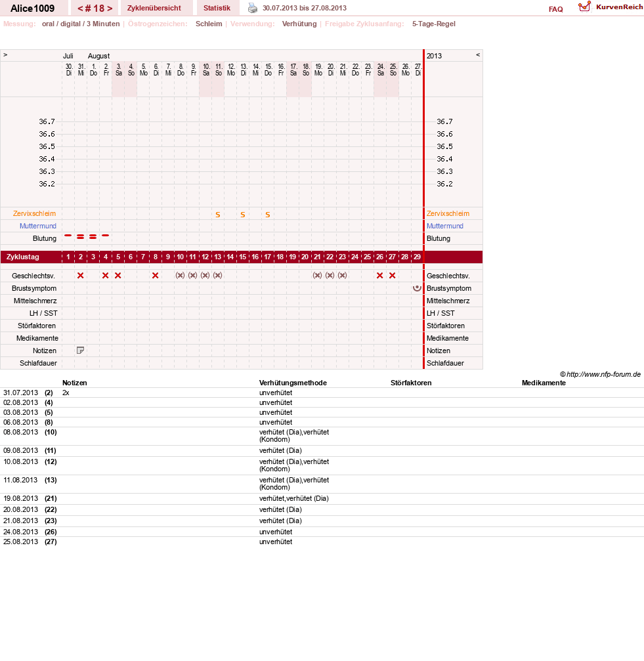Expand chart with the > arrow by Juli

(x=5, y=54)
